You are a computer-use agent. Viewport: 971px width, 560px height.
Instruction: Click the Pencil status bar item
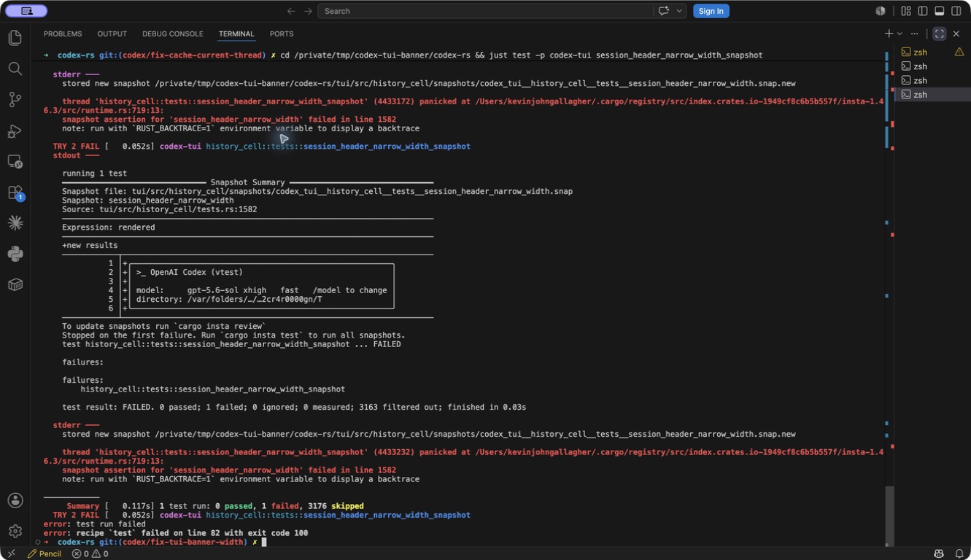[x=45, y=553]
